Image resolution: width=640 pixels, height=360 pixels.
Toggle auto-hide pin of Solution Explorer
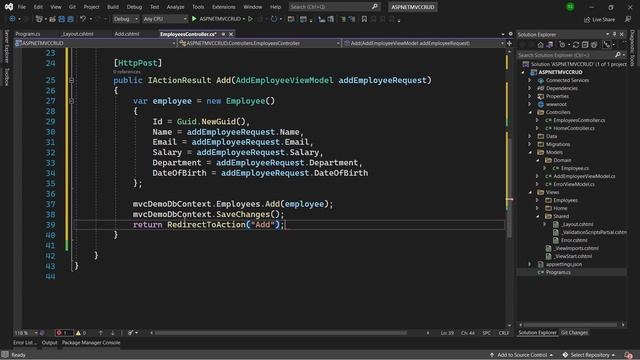click(615, 34)
